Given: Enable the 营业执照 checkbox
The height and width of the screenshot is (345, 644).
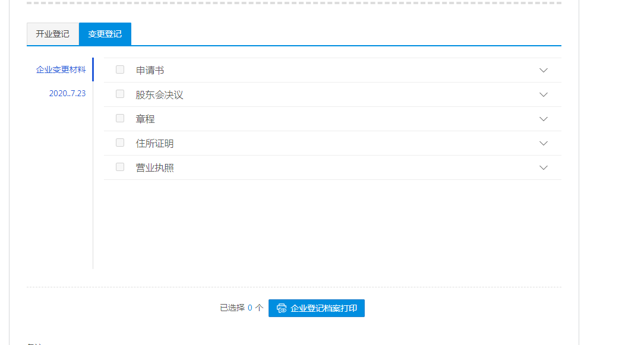Looking at the screenshot, I should click(x=120, y=167).
